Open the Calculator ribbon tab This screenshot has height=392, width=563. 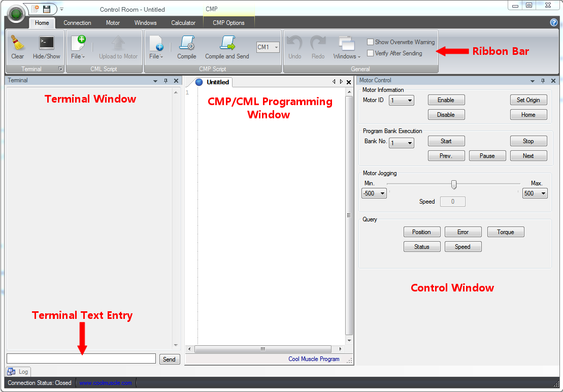tap(183, 23)
